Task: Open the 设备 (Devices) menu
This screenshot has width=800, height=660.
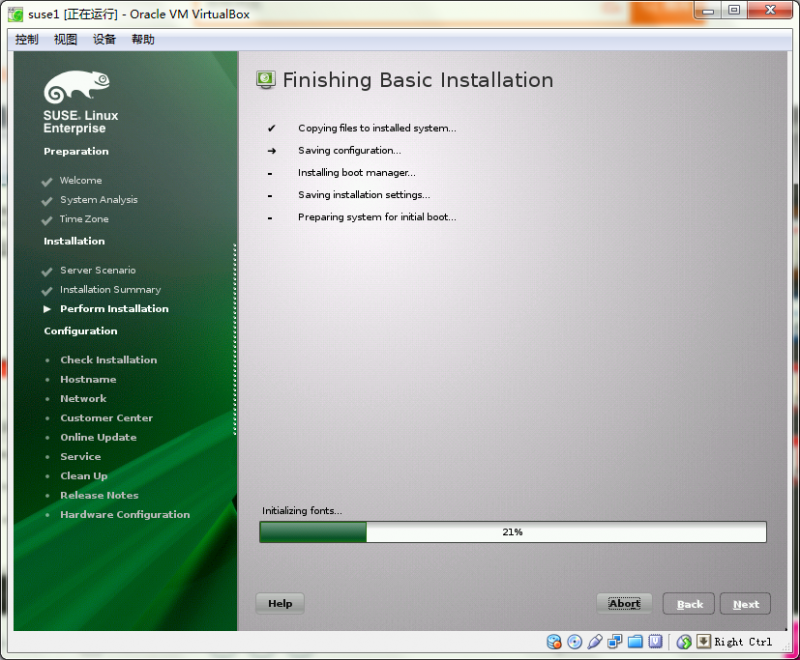Action: click(103, 39)
